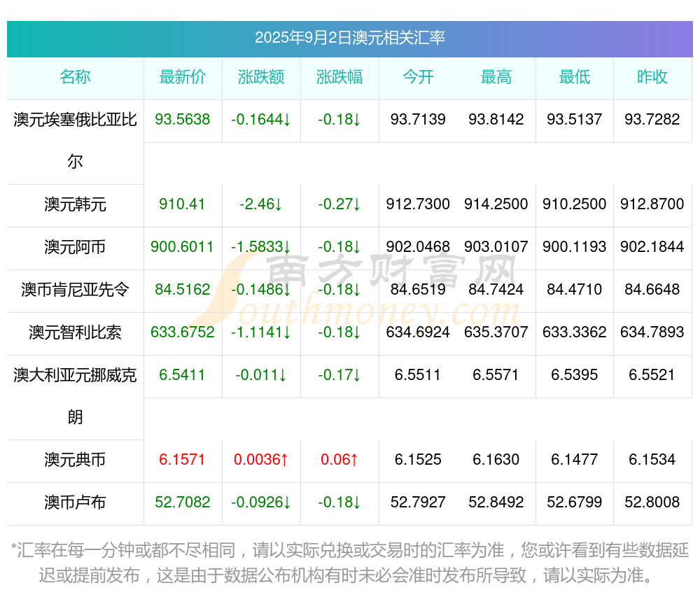Click high value 635.3707

click(496, 332)
